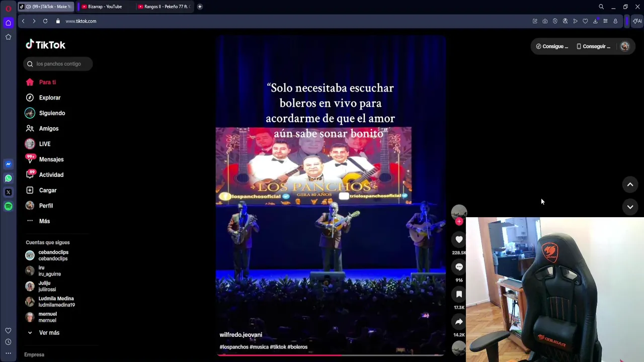The width and height of the screenshot is (644, 362).
Task: Seek in the video progress bar
Action: click(x=331, y=355)
